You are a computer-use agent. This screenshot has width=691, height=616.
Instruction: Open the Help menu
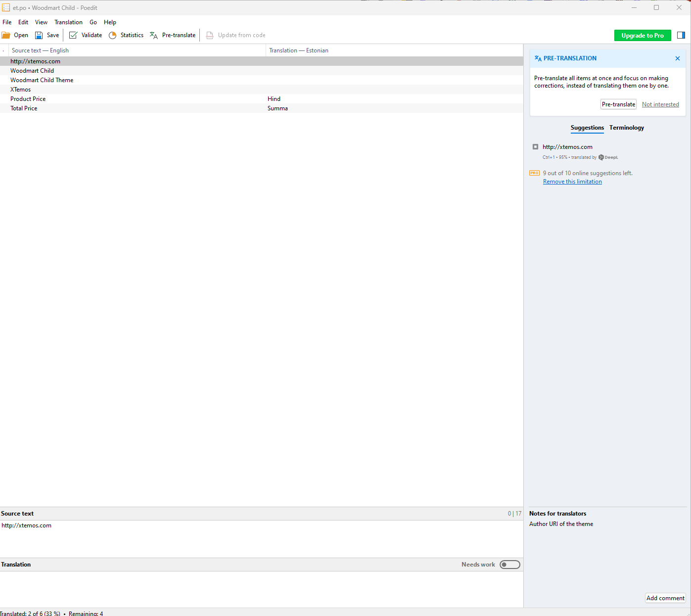coord(110,22)
